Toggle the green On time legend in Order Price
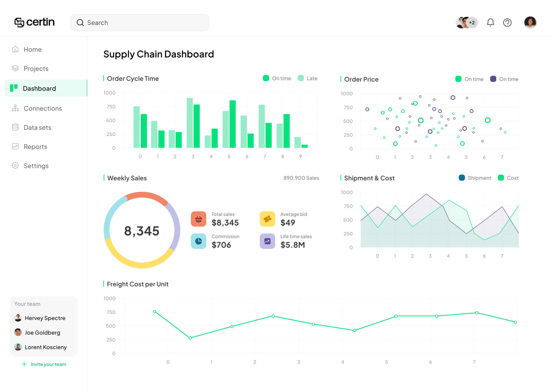Image resolution: width=551 pixels, height=392 pixels. click(469, 79)
